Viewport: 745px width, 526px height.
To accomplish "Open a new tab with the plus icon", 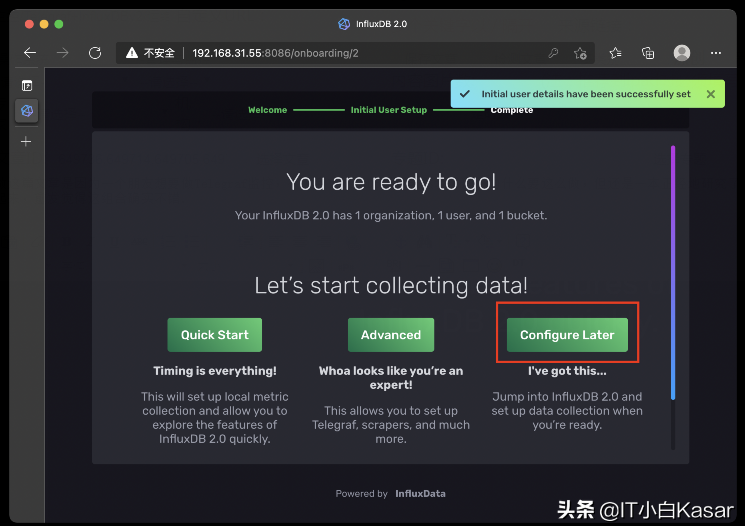I will click(x=26, y=141).
